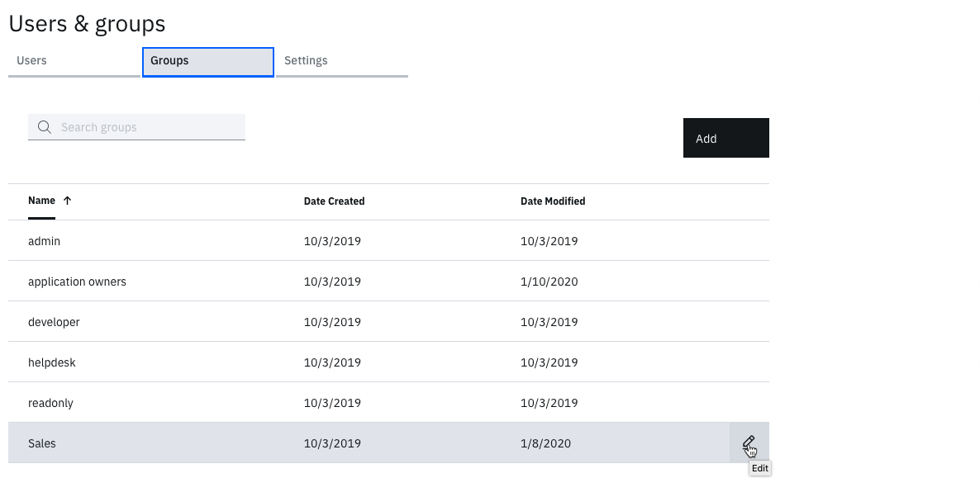Select the readonly group row
The height and width of the screenshot is (478, 980).
tap(388, 403)
